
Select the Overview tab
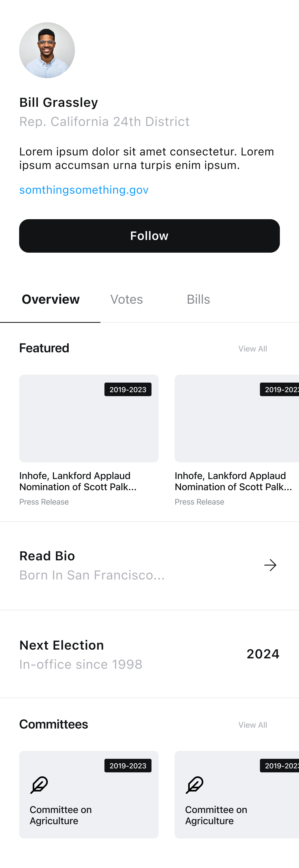click(x=51, y=299)
